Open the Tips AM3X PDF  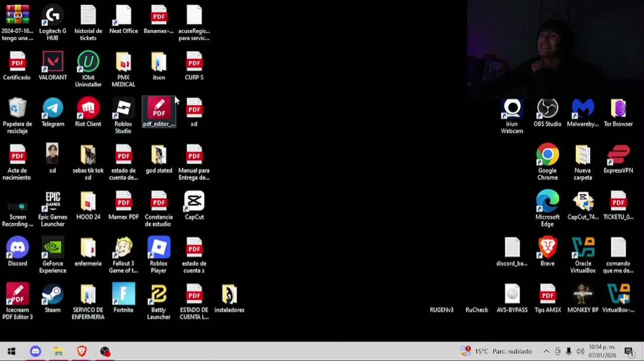[x=547, y=299]
